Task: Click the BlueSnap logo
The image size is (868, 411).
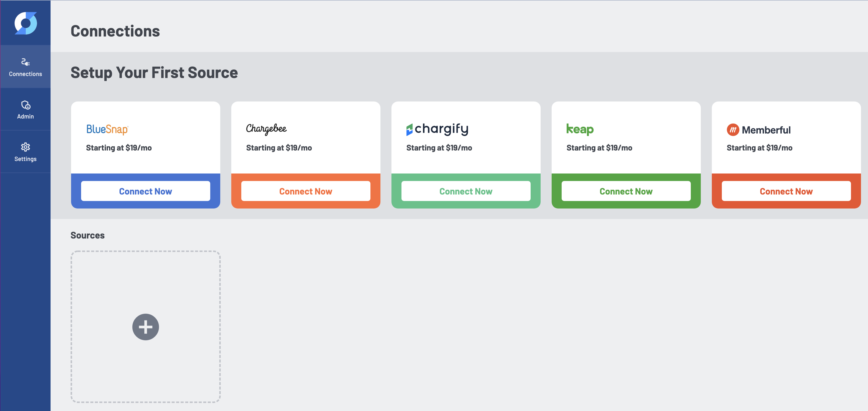Action: click(107, 129)
